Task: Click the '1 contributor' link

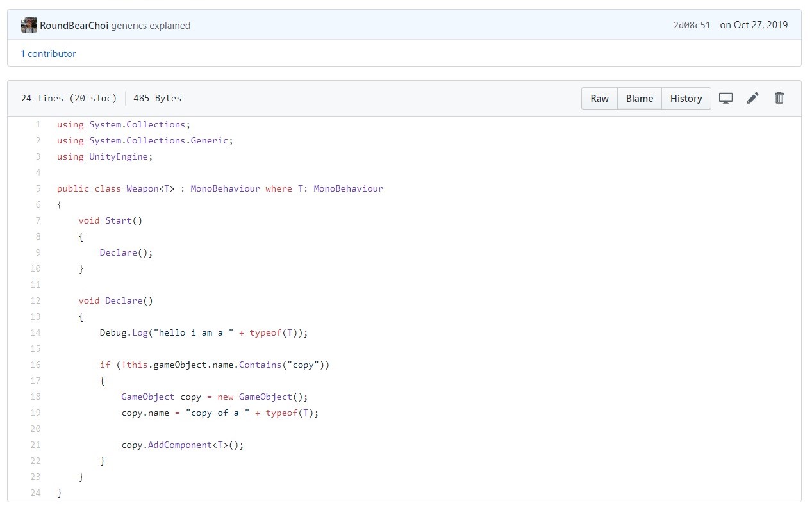Action: coord(48,54)
